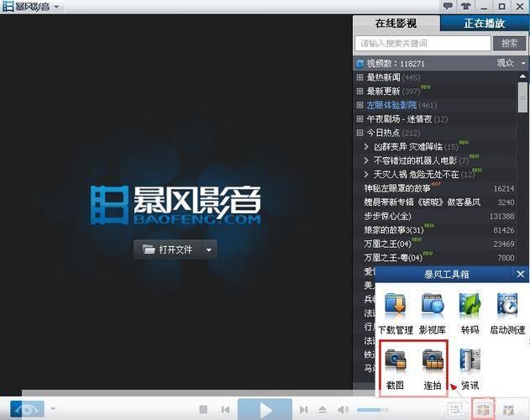Start the 启动测速 speed test tool
Screen dimensions: 530x420
[507, 312]
